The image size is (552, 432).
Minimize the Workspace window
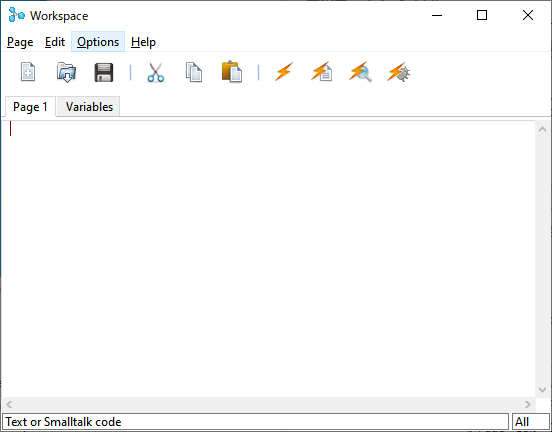point(437,15)
